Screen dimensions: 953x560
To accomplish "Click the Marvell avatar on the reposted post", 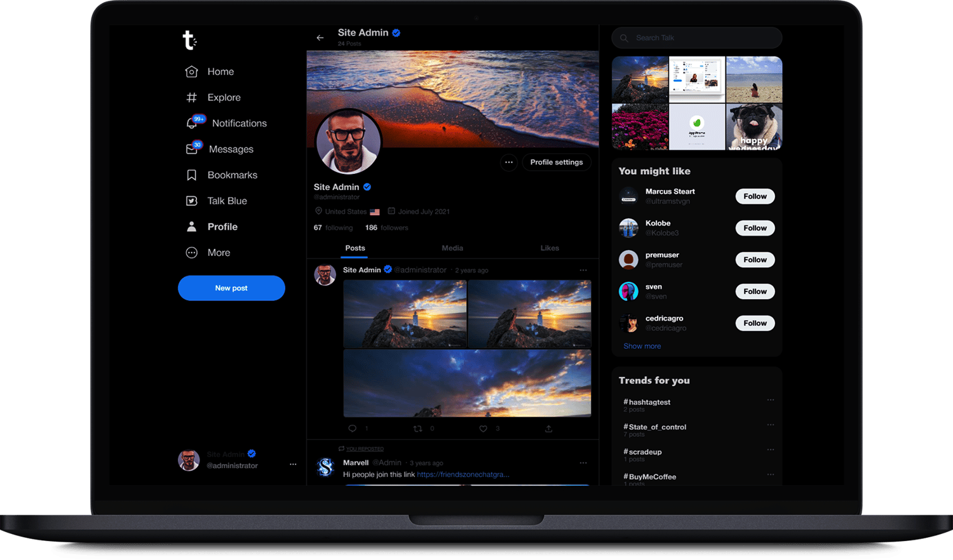I will [x=325, y=467].
